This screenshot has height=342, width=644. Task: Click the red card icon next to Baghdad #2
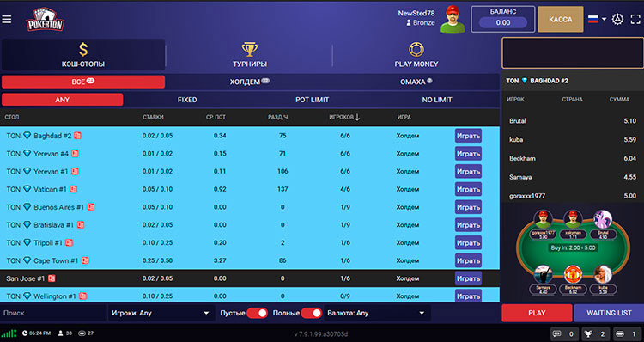tap(77, 135)
